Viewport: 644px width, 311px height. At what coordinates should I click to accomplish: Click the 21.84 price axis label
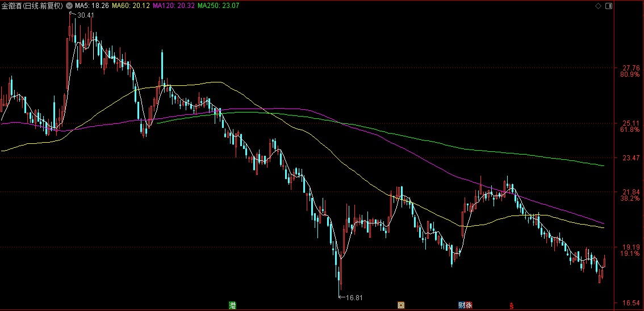pos(632,192)
